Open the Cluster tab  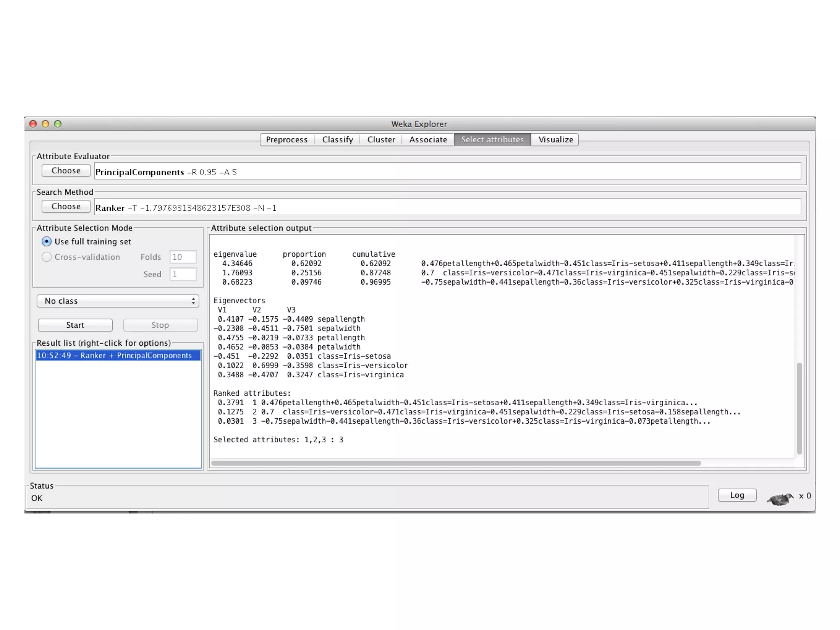click(381, 140)
